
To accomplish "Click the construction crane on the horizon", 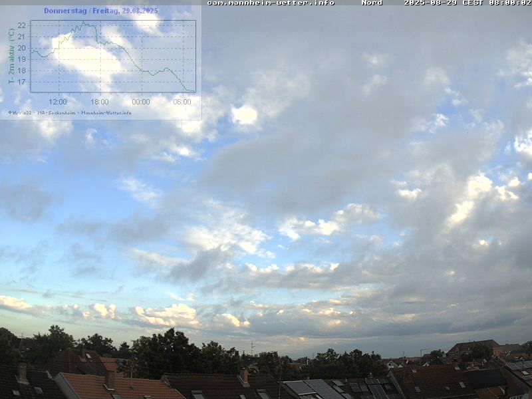I will (423, 350).
